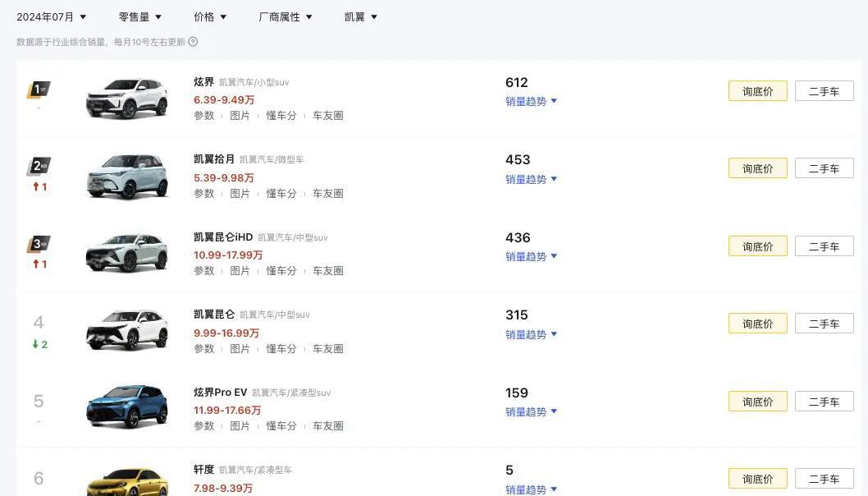Click the 2nd place rank badge
868x496 pixels.
point(39,166)
